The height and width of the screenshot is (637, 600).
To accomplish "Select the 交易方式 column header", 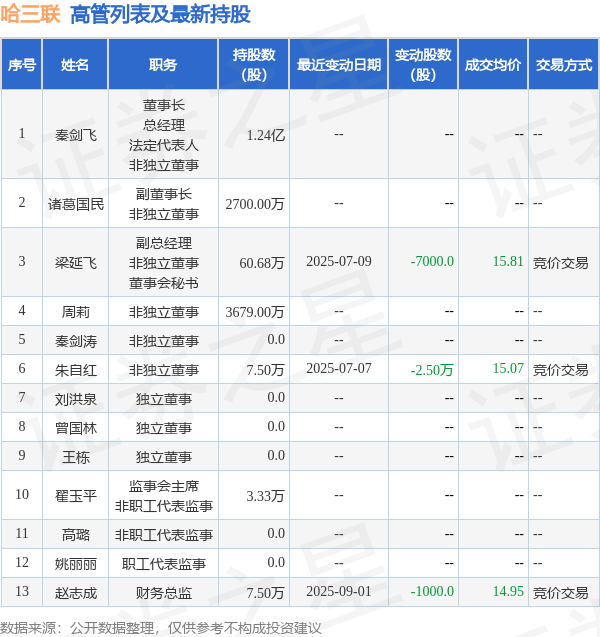I will pos(564,65).
